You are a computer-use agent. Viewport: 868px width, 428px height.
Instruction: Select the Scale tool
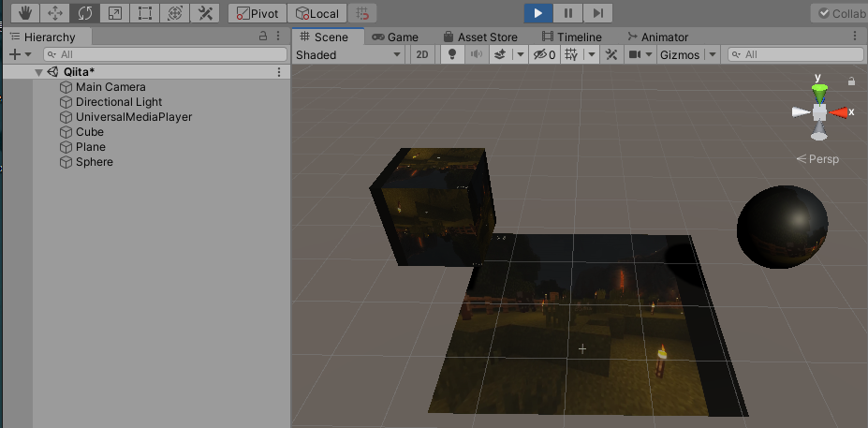click(114, 13)
